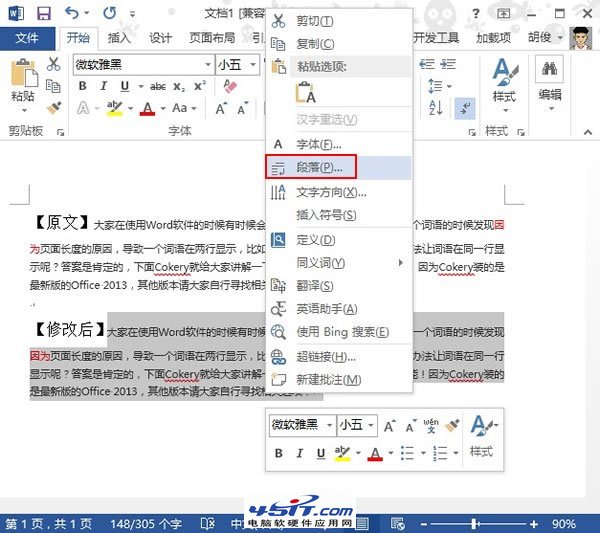Toggle Bold in the mini toolbar
Screen dimensions: 600x533
pos(279,453)
